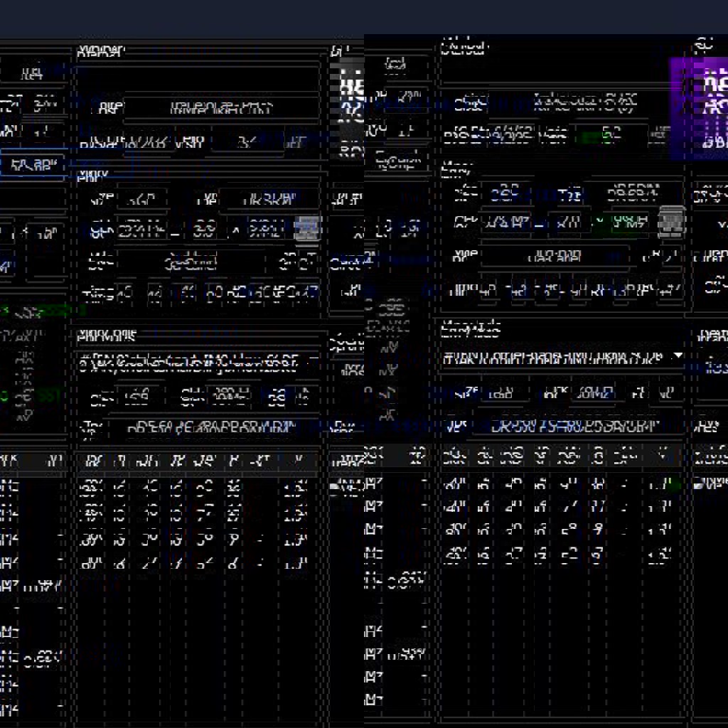Click the memory chip icon in right window
This screenshot has width=728, height=728.
(671, 223)
